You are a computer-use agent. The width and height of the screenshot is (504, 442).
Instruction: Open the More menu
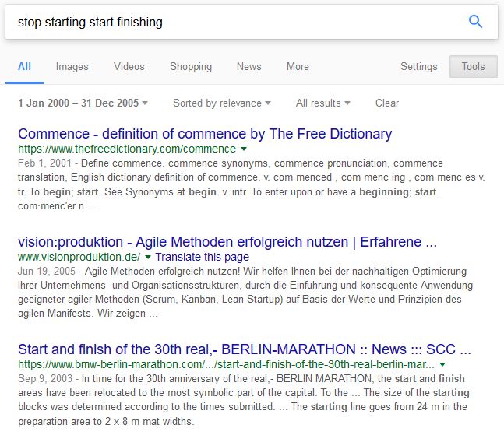[x=298, y=67]
